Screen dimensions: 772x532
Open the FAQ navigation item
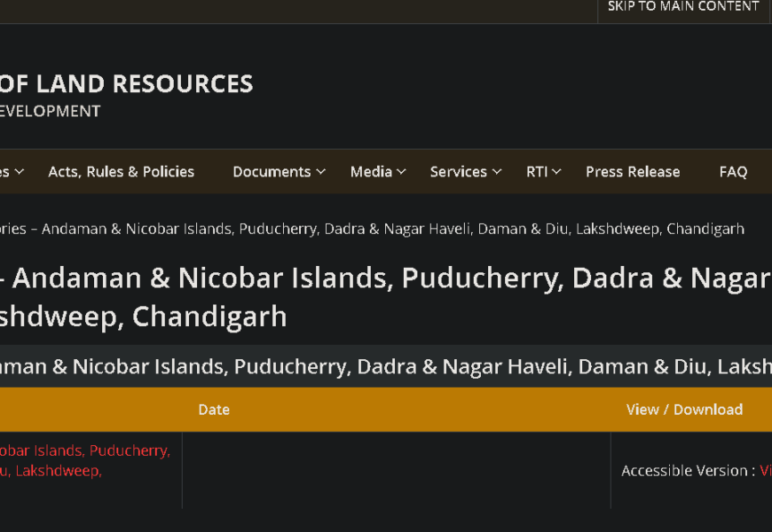733,172
